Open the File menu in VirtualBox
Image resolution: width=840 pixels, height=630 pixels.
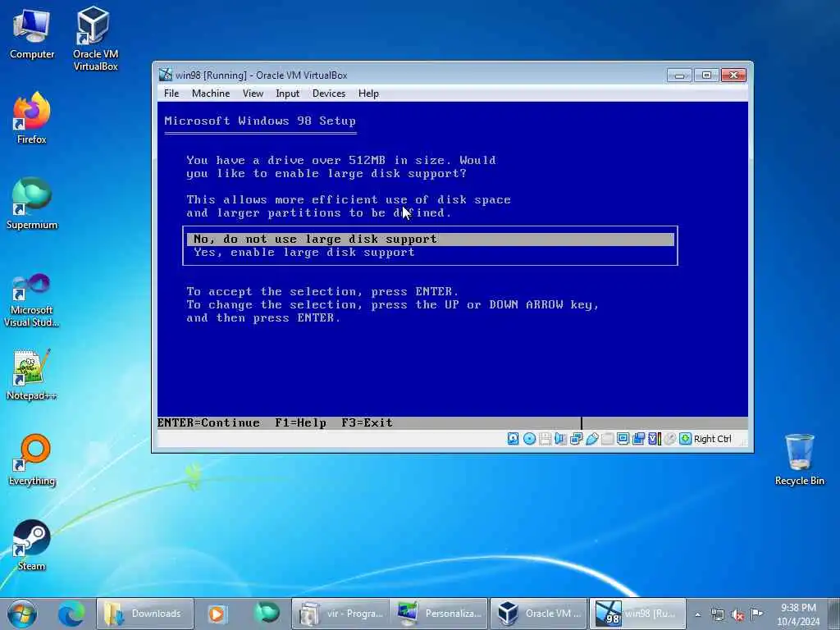171,94
